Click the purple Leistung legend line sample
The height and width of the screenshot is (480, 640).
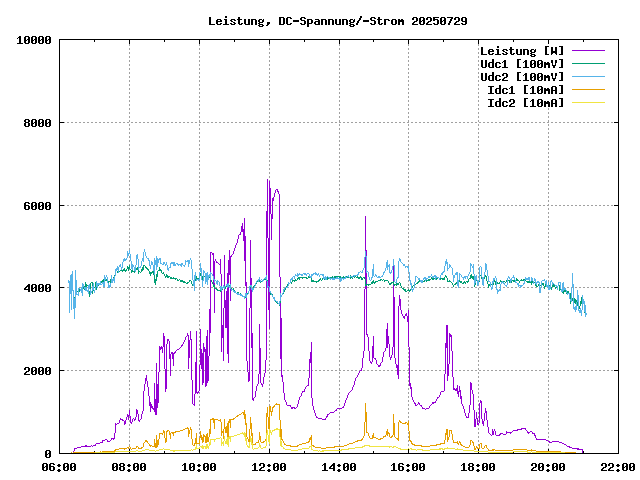click(588, 51)
